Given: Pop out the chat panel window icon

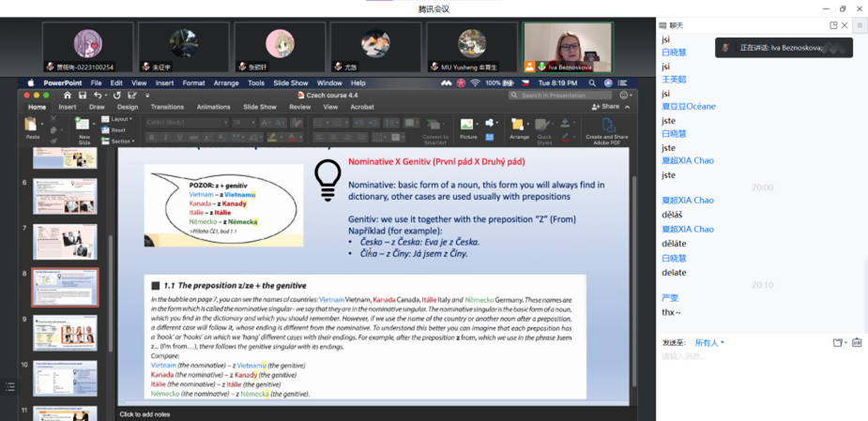Looking at the screenshot, I should tap(833, 25).
